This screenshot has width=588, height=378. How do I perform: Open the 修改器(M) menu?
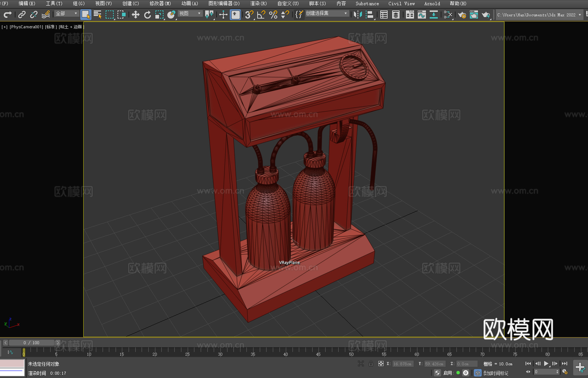click(x=160, y=3)
